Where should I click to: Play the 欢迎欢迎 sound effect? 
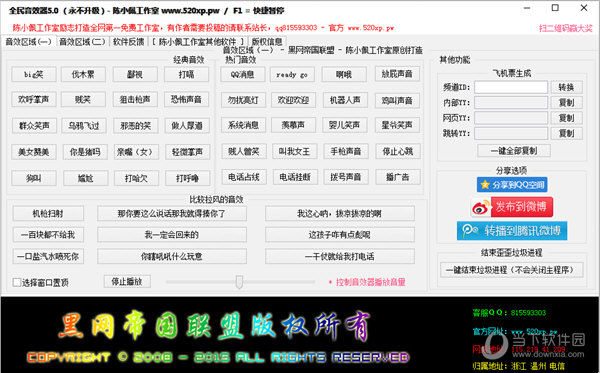click(x=293, y=100)
